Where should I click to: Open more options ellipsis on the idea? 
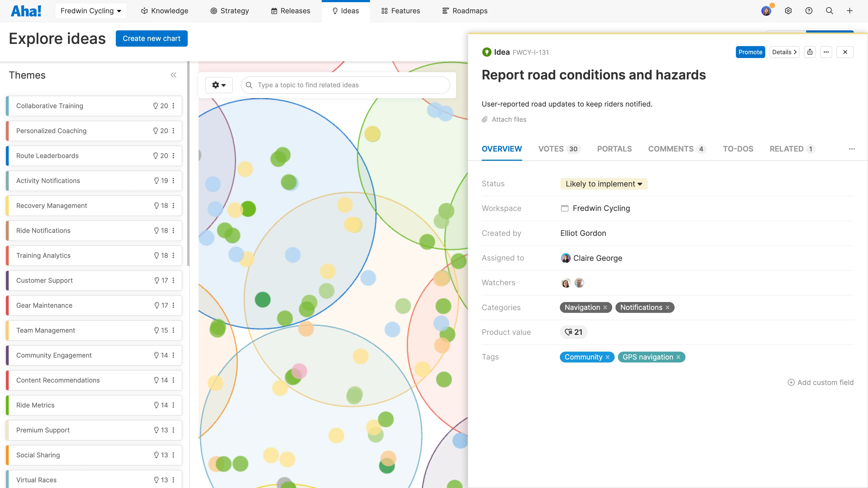click(x=826, y=52)
